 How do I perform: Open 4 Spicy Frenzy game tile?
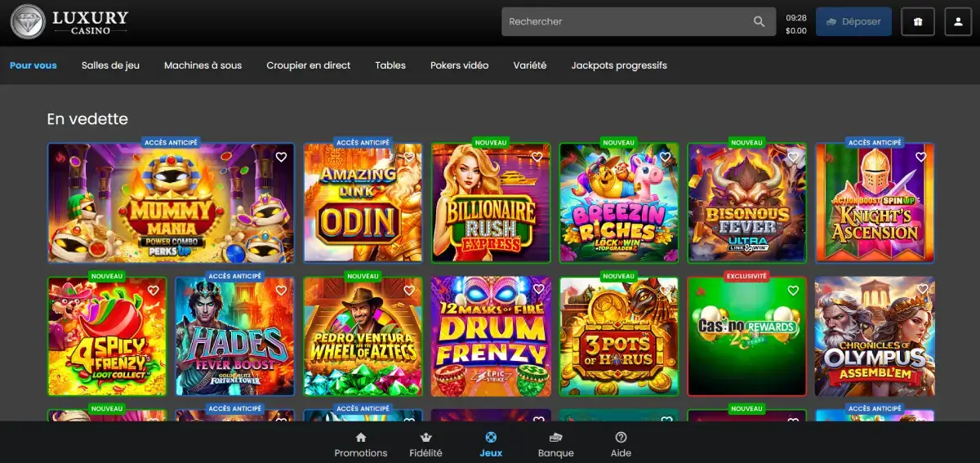(107, 336)
